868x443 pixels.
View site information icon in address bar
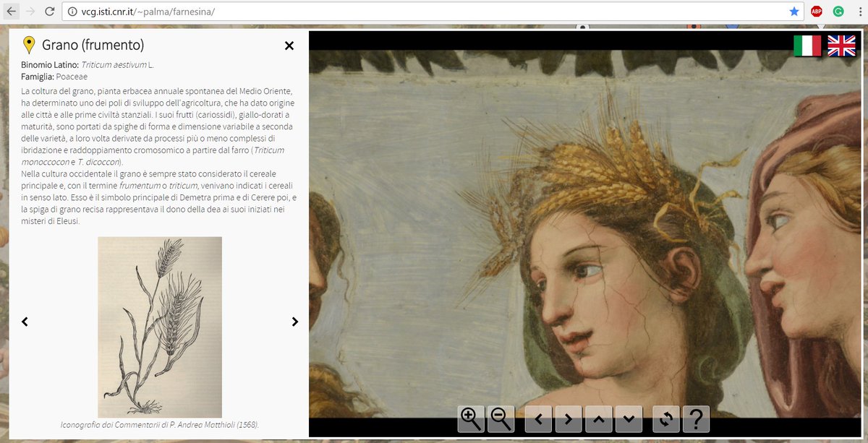(x=73, y=12)
